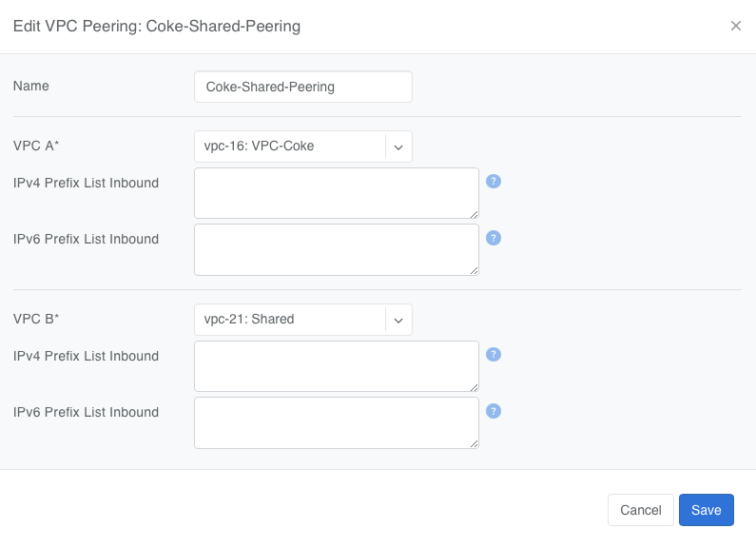
Task: Expand VPC B dropdown using its chevron arrow
Action: [x=398, y=320]
